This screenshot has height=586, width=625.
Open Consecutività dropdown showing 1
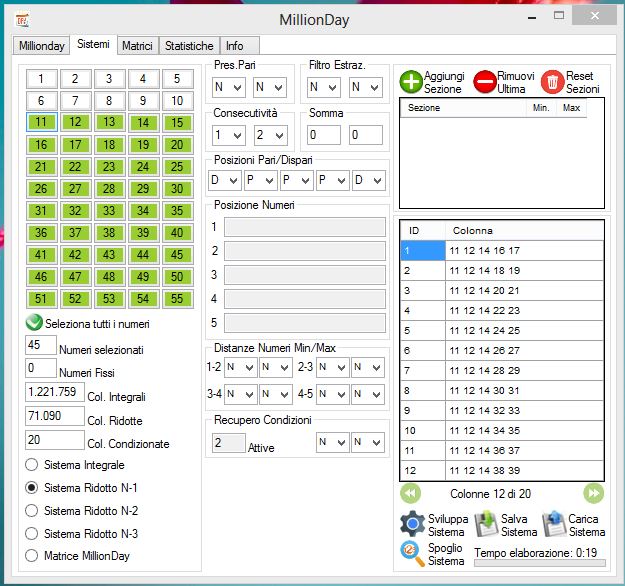tap(229, 135)
